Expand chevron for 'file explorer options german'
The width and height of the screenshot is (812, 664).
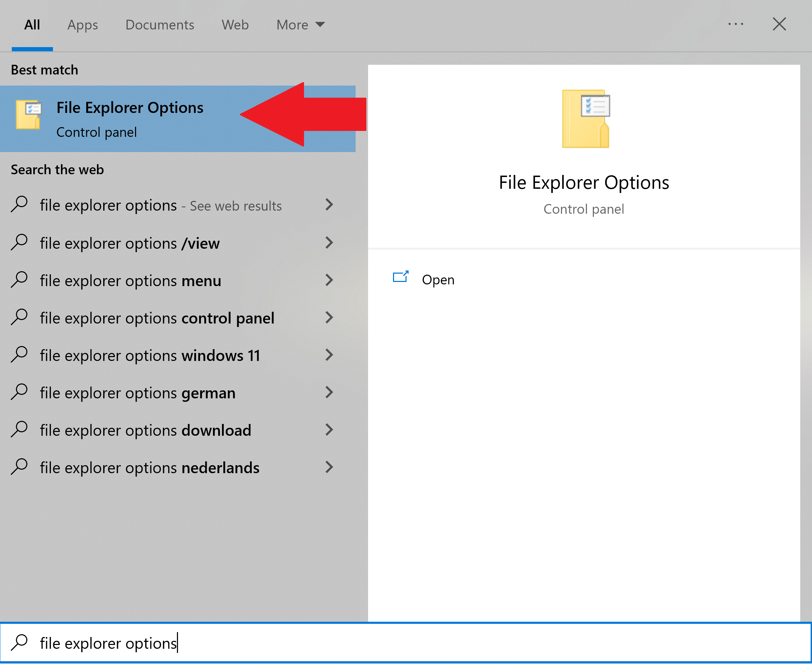pyautogui.click(x=329, y=392)
